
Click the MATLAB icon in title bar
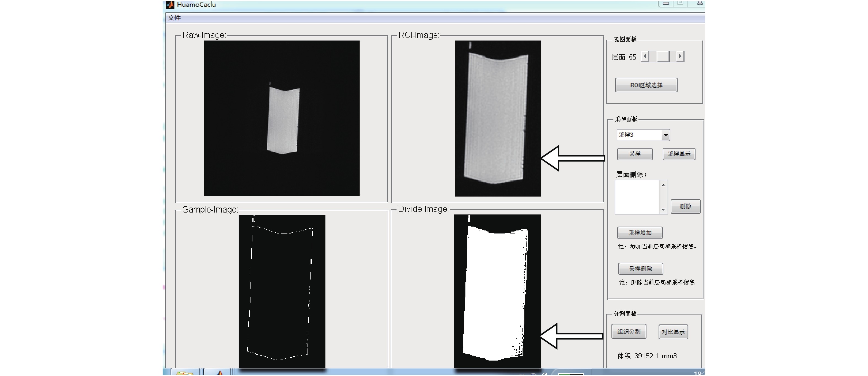(x=170, y=5)
